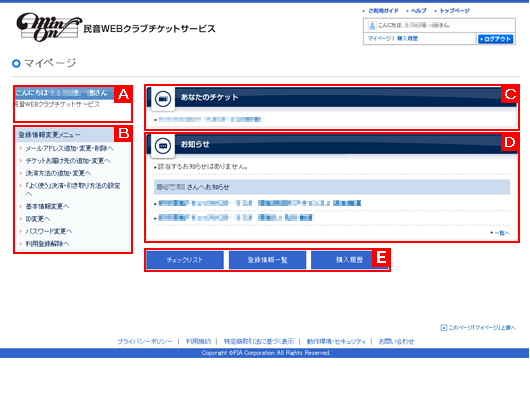The image size is (530, 415).
Task: Click the Min-On logo
Action: click(49, 27)
